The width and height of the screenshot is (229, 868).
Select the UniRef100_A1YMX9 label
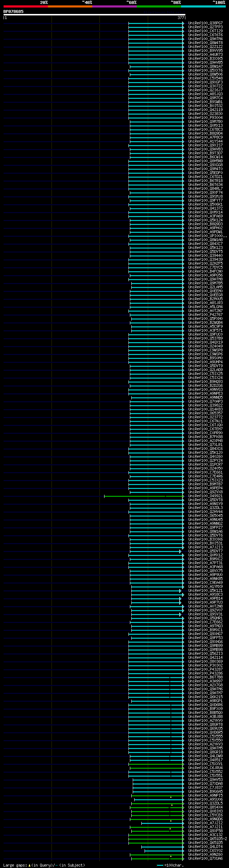tap(205, 587)
